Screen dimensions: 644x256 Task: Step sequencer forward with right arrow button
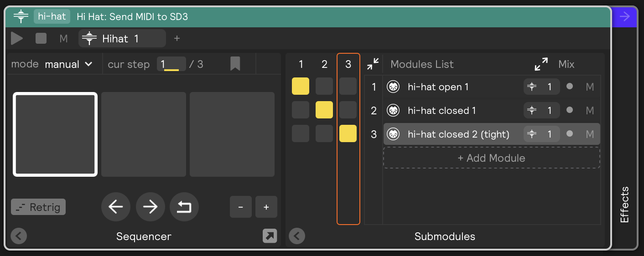click(150, 207)
